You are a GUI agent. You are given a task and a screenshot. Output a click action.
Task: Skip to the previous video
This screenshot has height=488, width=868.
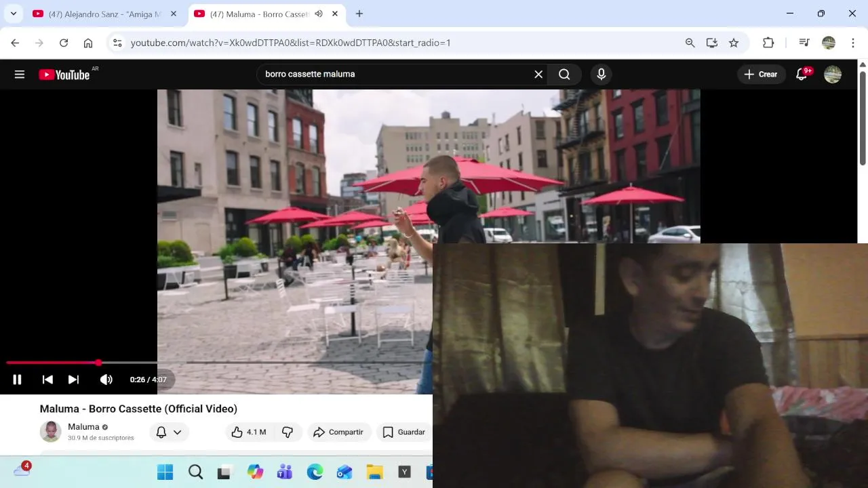(x=47, y=380)
